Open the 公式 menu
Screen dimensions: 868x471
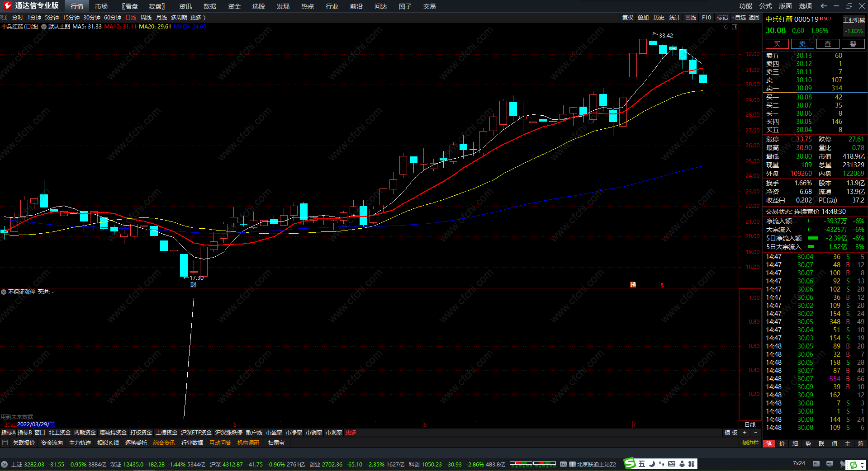766,6
